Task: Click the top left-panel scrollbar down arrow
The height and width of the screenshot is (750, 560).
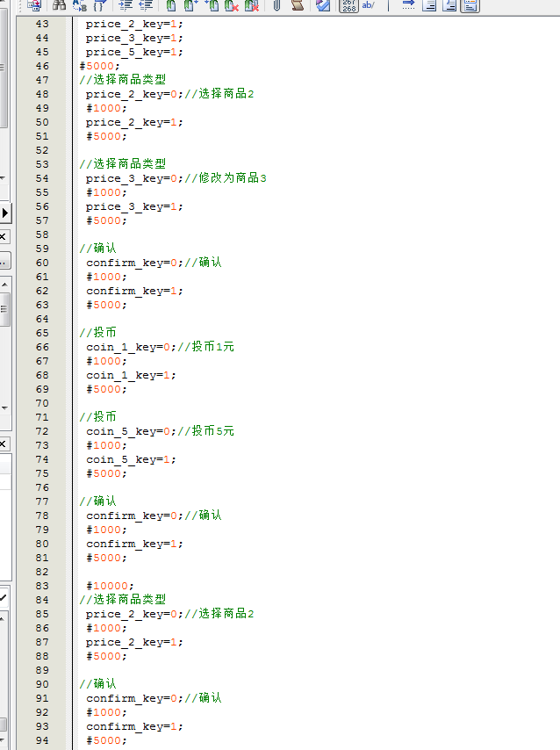Action: coord(3,178)
